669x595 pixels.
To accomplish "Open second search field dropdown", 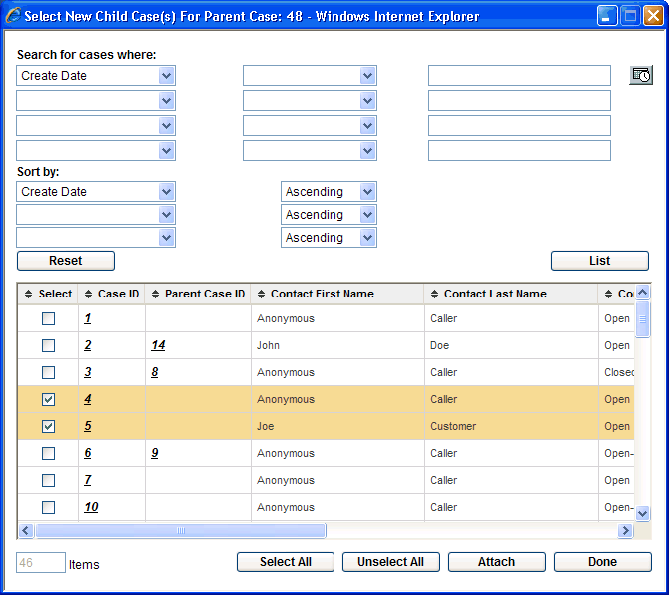I will point(96,101).
